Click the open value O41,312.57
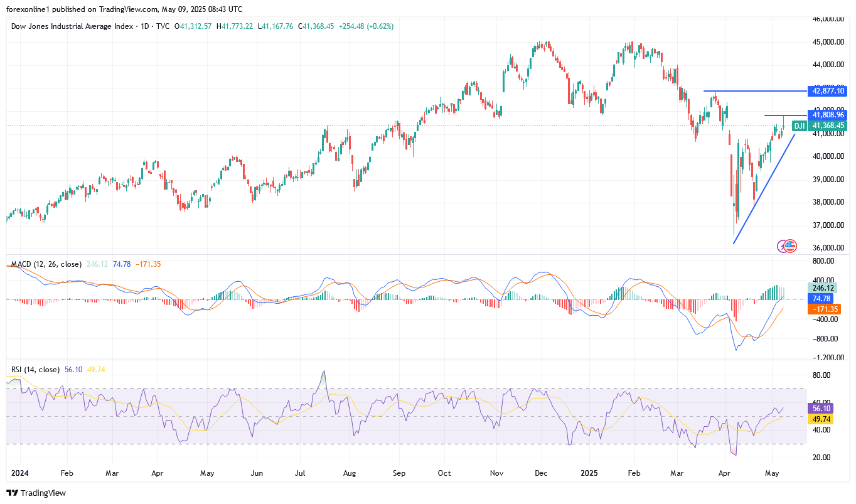Image resolution: width=856 pixels, height=504 pixels. (x=193, y=26)
